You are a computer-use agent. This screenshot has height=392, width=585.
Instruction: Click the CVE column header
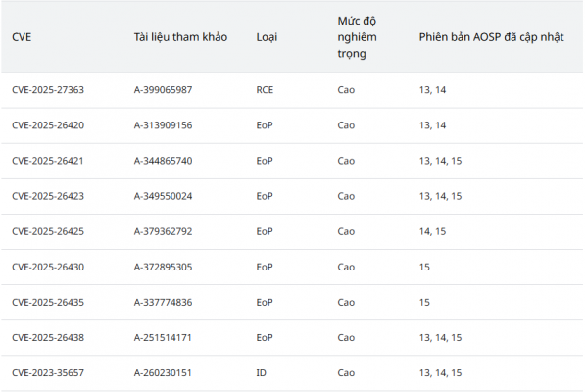[x=22, y=37]
